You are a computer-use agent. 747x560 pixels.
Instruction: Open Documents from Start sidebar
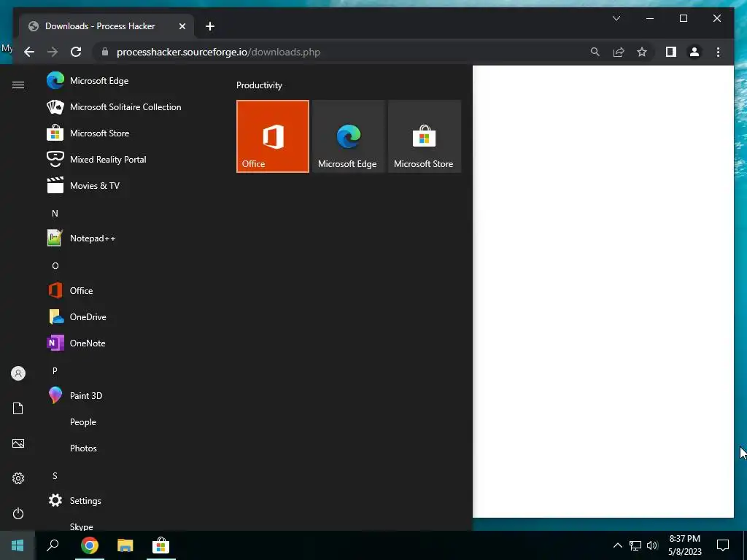point(18,408)
